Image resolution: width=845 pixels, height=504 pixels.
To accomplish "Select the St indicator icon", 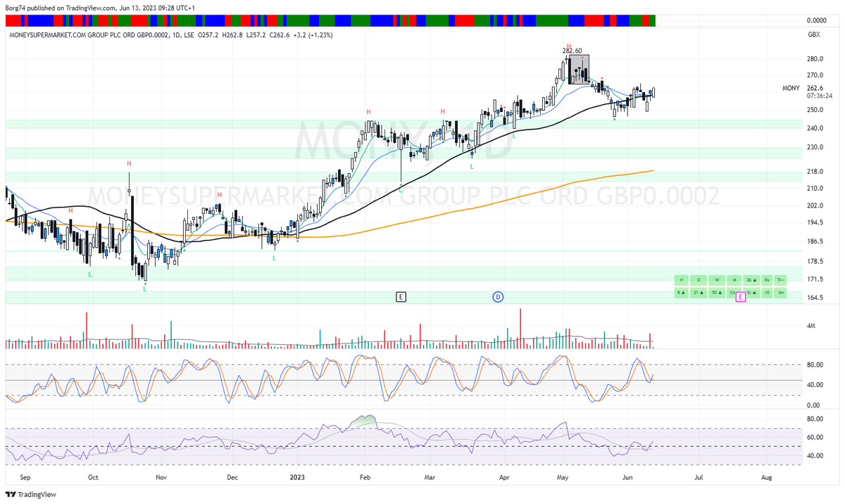I will (750, 293).
